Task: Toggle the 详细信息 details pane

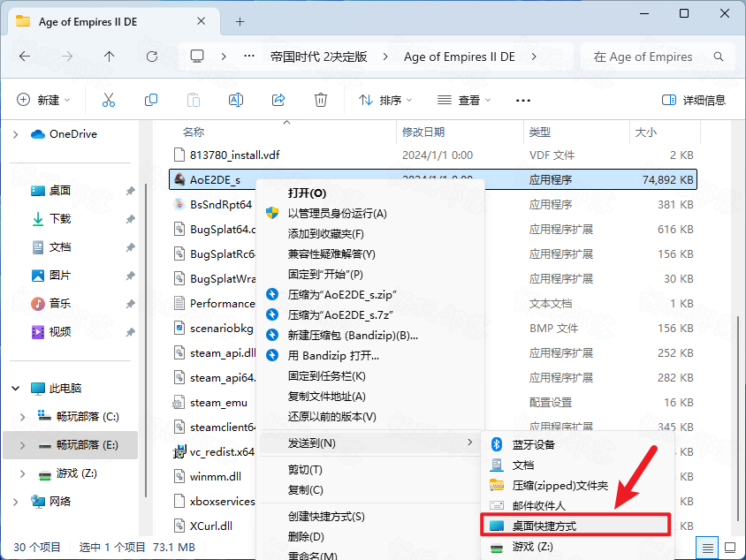Action: 694,101
